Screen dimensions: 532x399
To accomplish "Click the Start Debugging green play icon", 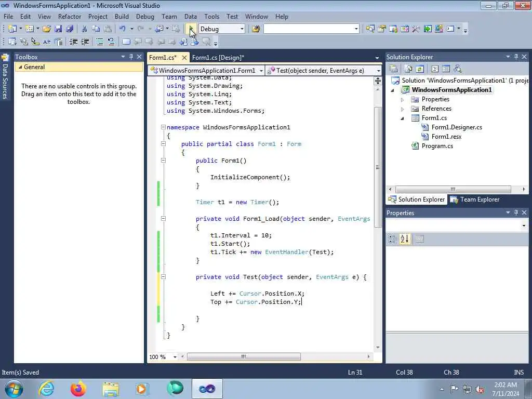I will click(191, 29).
